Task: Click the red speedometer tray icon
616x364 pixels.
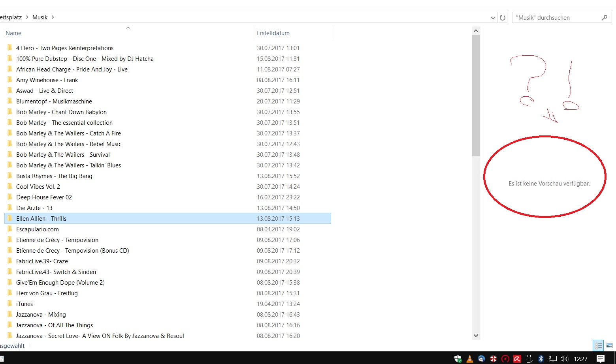Action: [505, 359]
